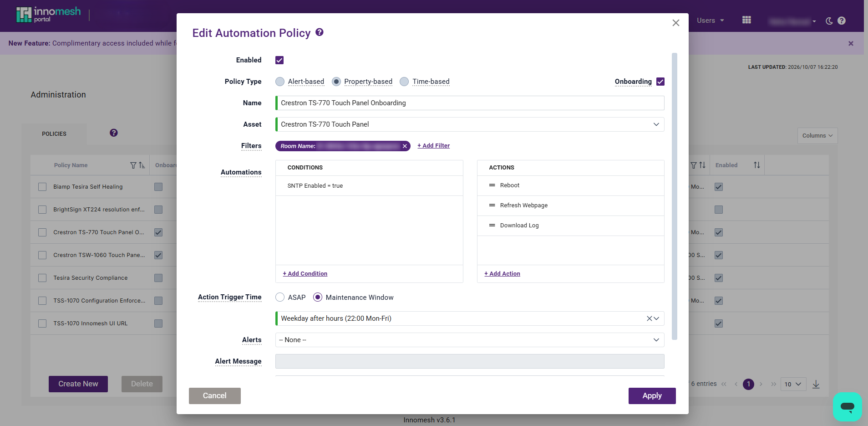Toggle the Enabled checkbox in dialog
The width and height of the screenshot is (868, 426).
pos(279,60)
